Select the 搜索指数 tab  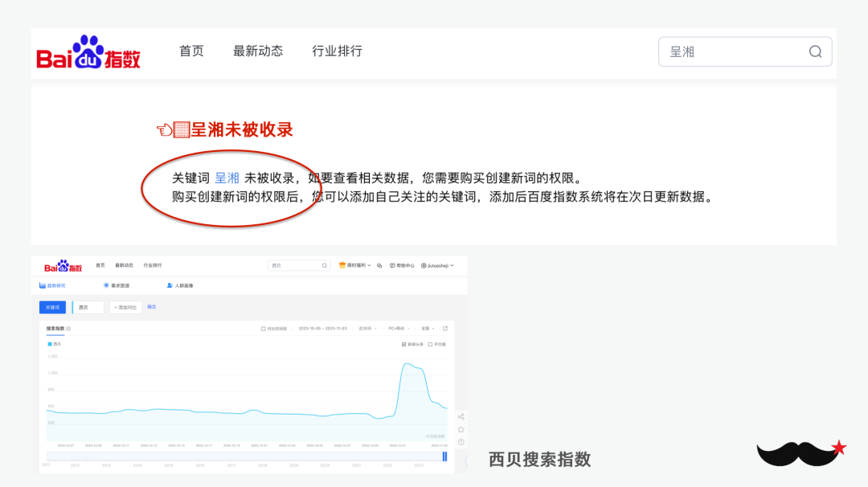(55, 329)
